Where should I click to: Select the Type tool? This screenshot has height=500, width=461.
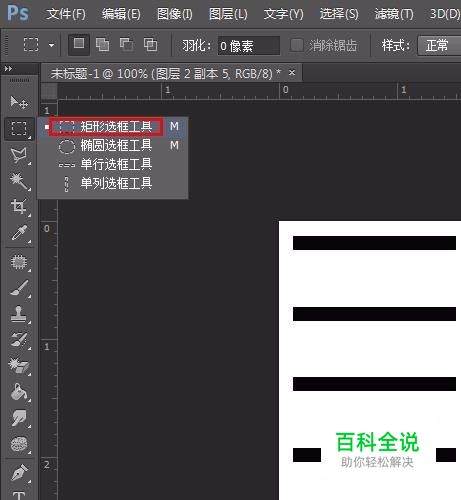tap(19, 495)
